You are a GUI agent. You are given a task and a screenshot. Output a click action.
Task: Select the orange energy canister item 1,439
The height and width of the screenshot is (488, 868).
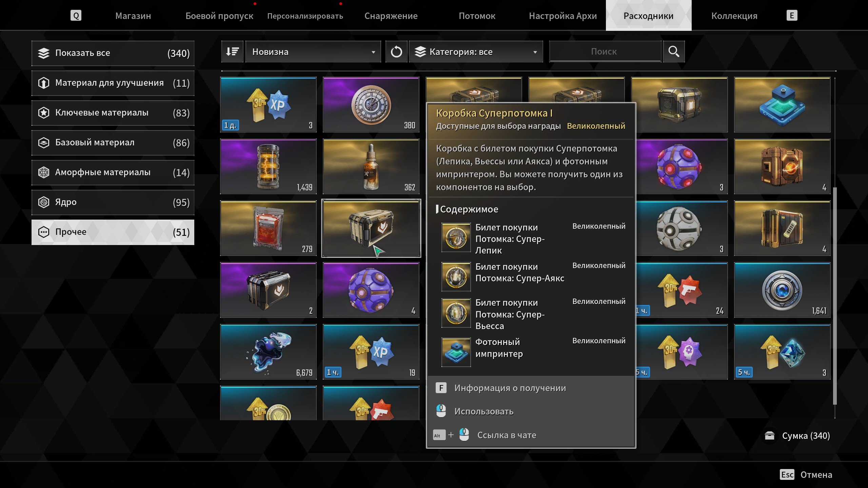point(268,166)
